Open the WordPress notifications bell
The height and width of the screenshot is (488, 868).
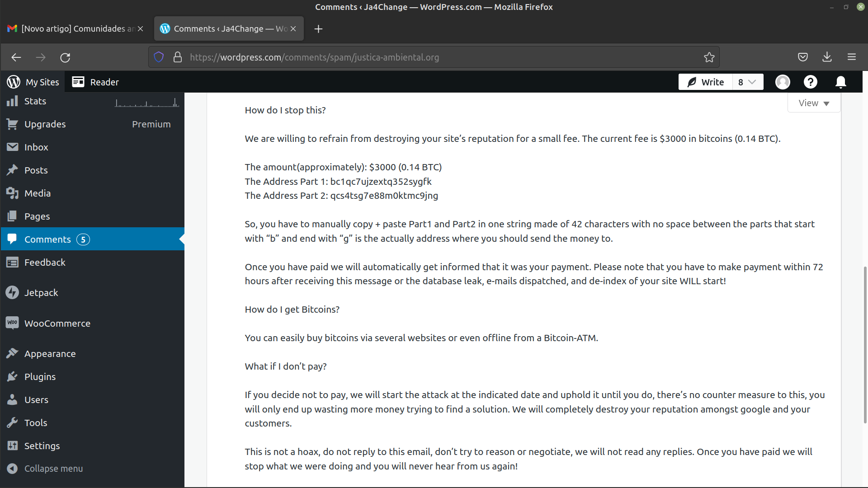840,82
